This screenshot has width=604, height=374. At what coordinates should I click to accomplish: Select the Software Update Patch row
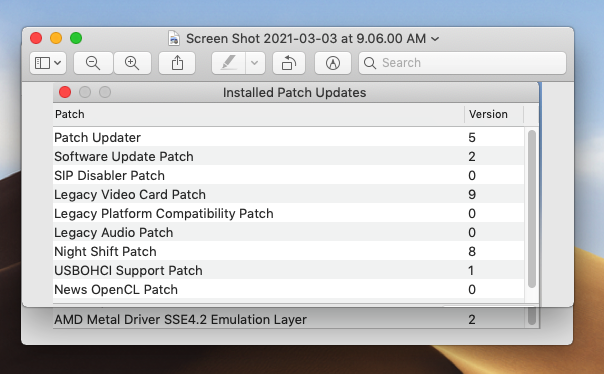pos(289,156)
